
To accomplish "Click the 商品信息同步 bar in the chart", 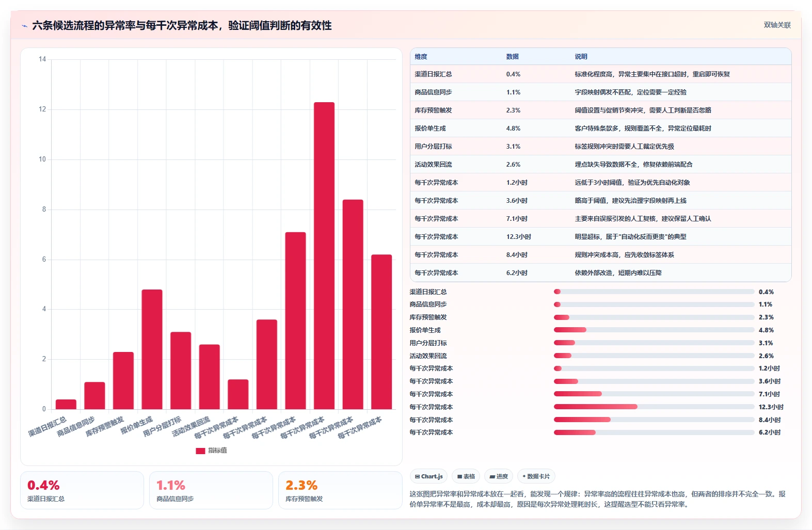I will tap(94, 396).
